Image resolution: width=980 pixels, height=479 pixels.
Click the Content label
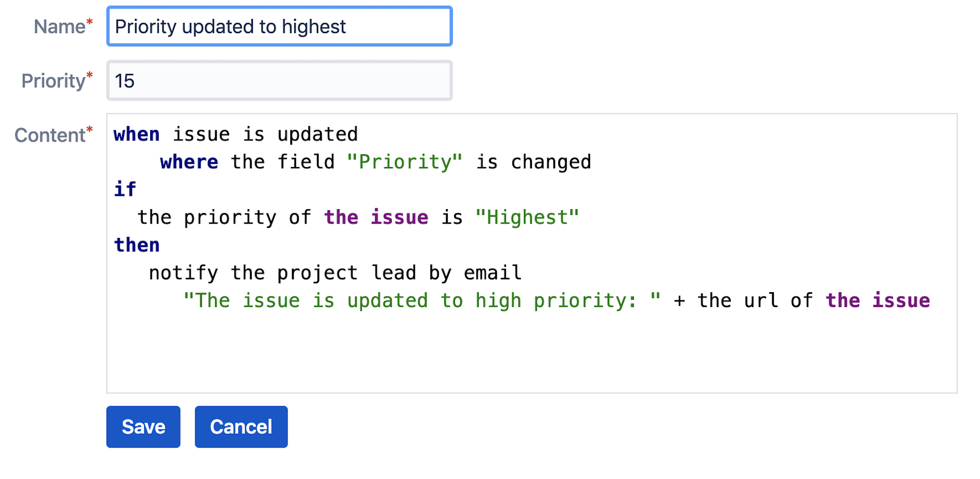point(54,135)
